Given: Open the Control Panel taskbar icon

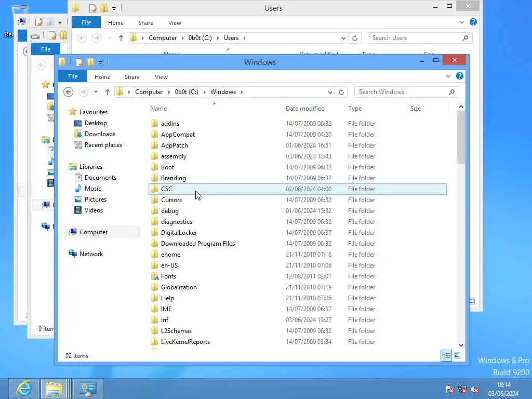Looking at the screenshot, I should click(x=88, y=389).
